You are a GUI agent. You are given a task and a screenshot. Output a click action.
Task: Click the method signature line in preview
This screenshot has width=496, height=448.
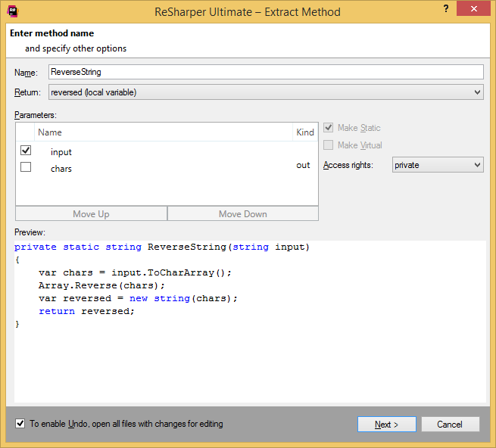pyautogui.click(x=162, y=247)
